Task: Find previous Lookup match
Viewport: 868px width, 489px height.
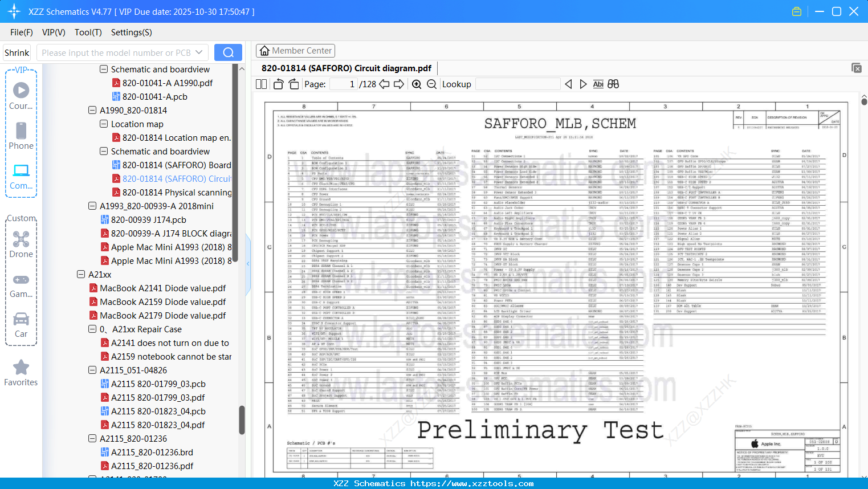Action: [x=568, y=84]
